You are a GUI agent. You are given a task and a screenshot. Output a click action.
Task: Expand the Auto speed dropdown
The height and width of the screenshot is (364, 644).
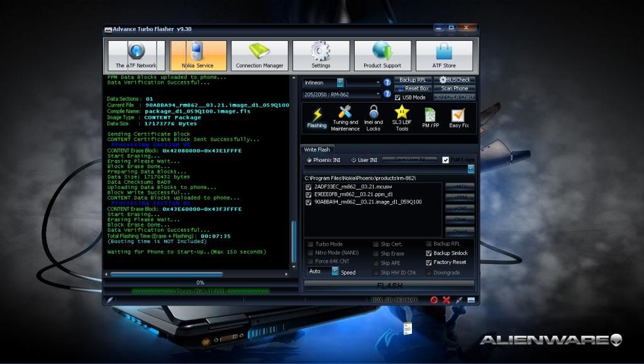pos(335,271)
